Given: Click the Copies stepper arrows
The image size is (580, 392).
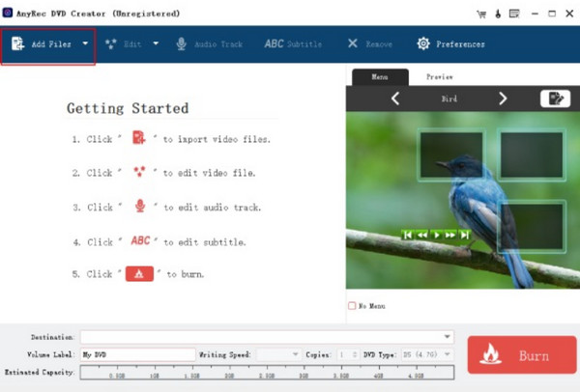Looking at the screenshot, I should click(355, 354).
